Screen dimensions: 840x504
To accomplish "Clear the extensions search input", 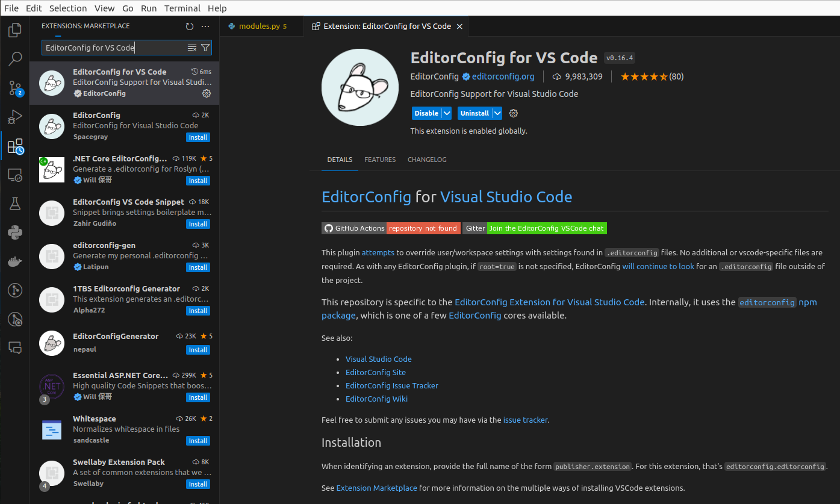I will pos(191,46).
